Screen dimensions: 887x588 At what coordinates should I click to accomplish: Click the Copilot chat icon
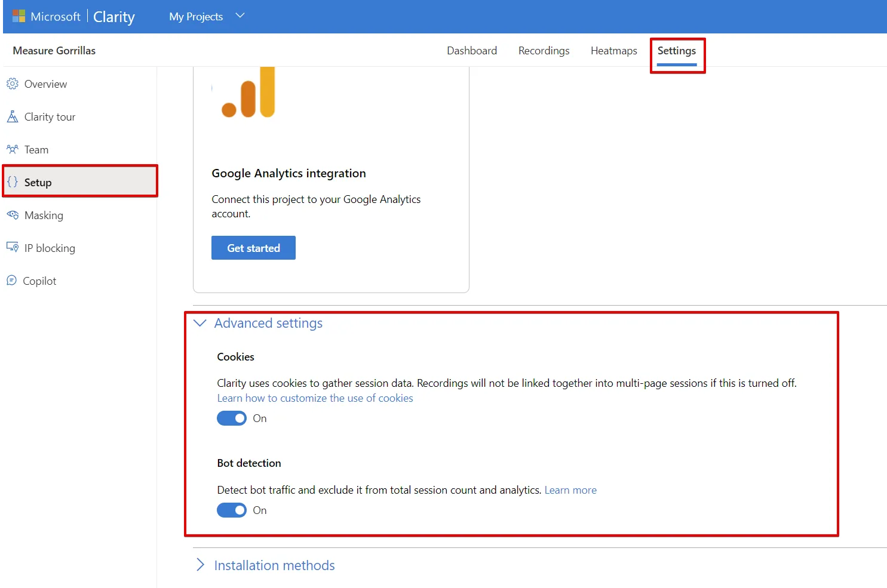click(12, 281)
